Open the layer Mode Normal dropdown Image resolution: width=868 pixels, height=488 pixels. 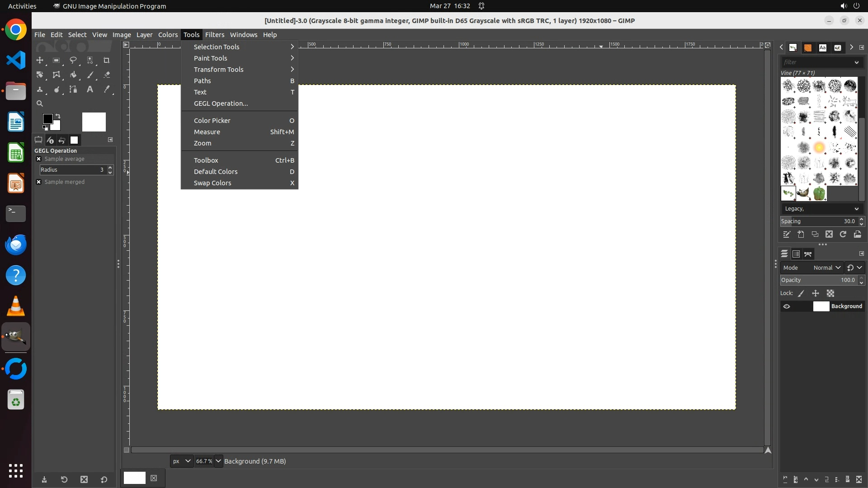tap(826, 268)
